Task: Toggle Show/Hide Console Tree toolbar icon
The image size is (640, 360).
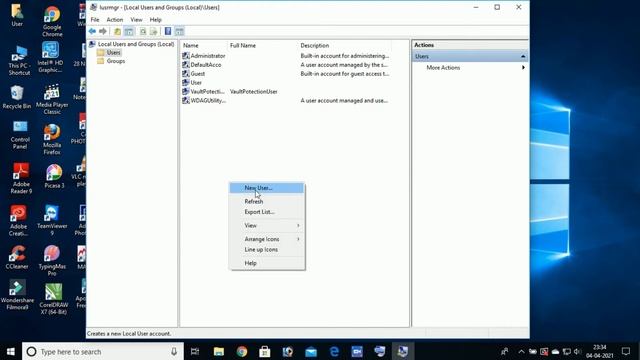Action: pyautogui.click(x=129, y=31)
